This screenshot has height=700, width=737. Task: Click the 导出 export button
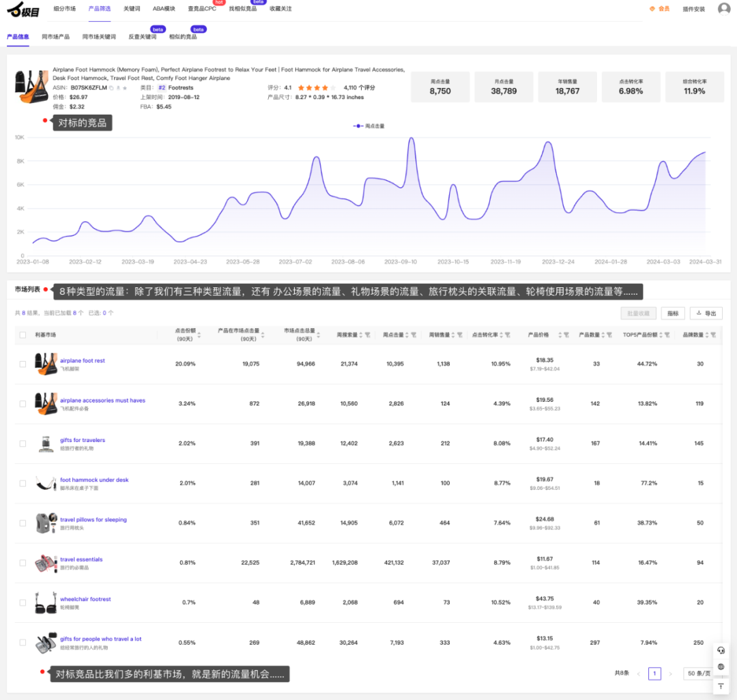tap(706, 313)
